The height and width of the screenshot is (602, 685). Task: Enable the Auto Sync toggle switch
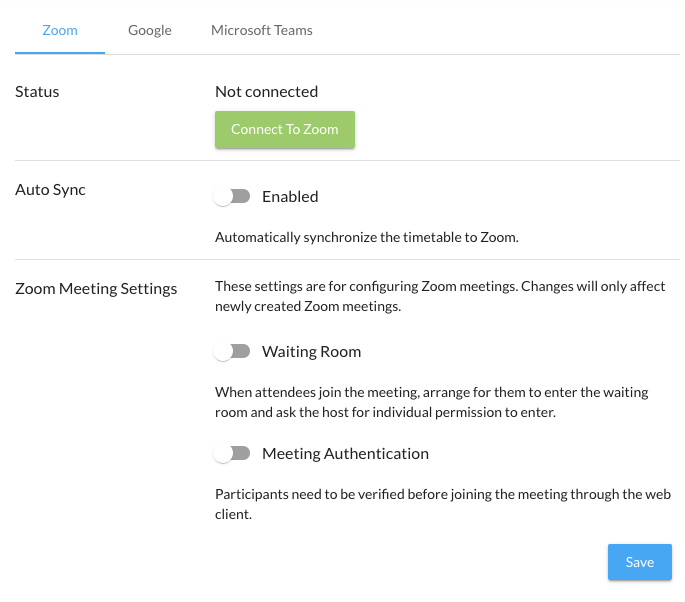tap(232, 197)
